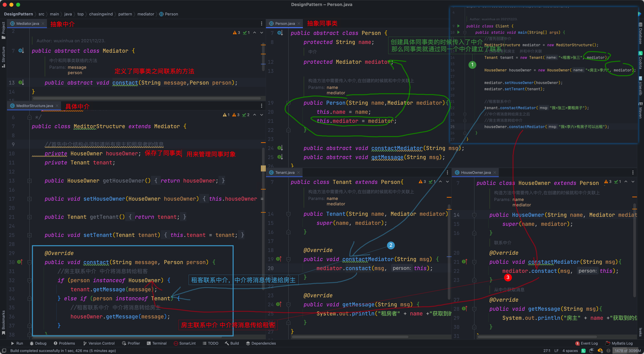
Task: Open the Problems tool window
Action: pyautogui.click(x=64, y=343)
